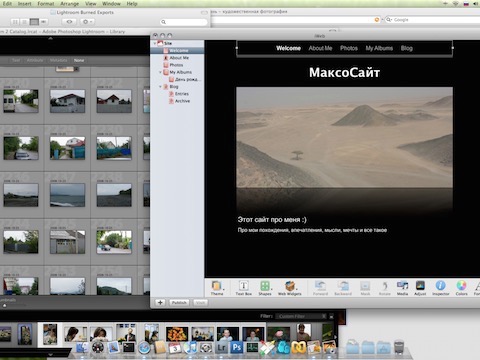Collapse Lightroom filmstrip via bottom arrow

(x=51, y=355)
